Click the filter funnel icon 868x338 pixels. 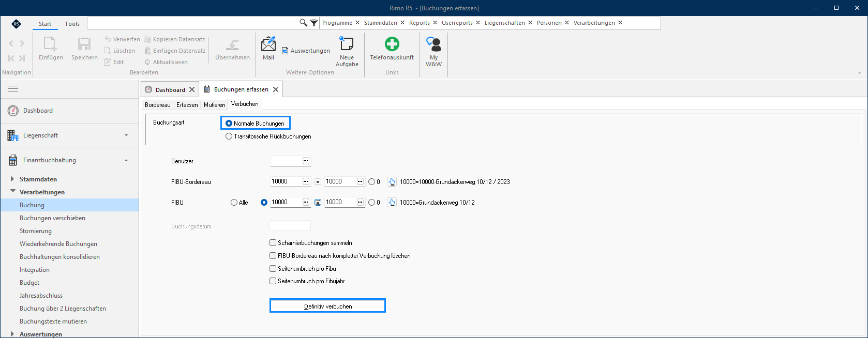point(314,23)
